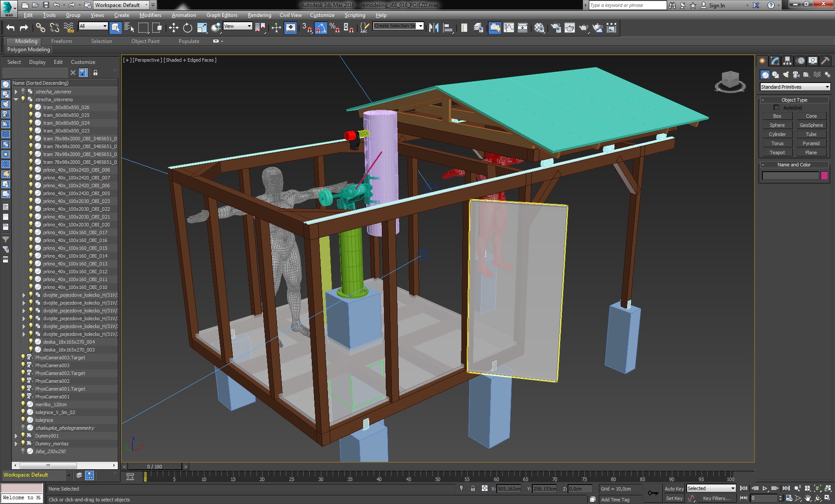Toggle visibility bulb of tram_80x80x850_026
This screenshot has height=504, width=835.
pos(31,107)
